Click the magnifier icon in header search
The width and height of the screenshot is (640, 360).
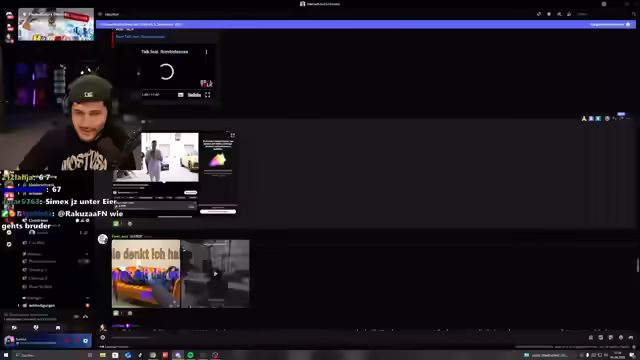(633, 14)
